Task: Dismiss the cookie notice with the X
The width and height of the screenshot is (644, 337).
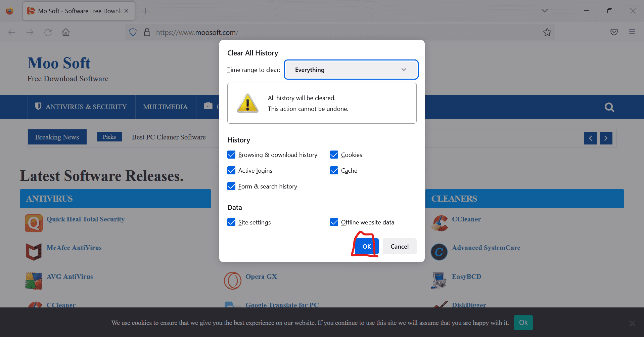Action: coord(632,323)
